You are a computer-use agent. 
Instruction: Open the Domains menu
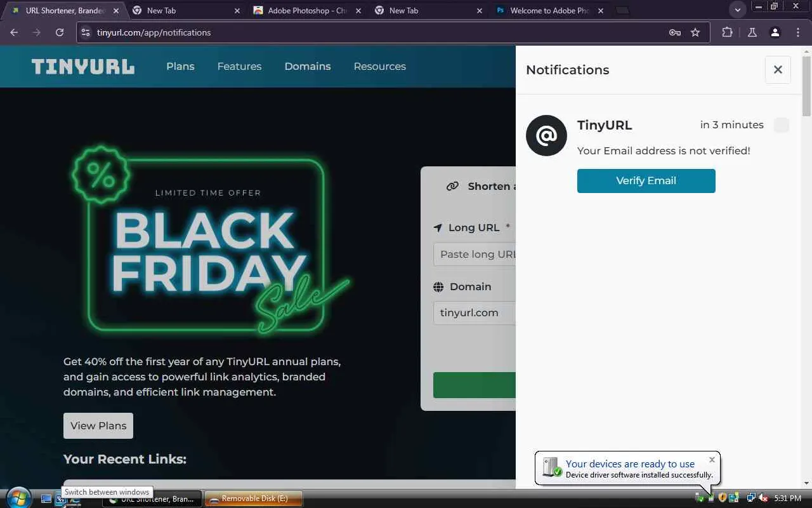click(308, 66)
